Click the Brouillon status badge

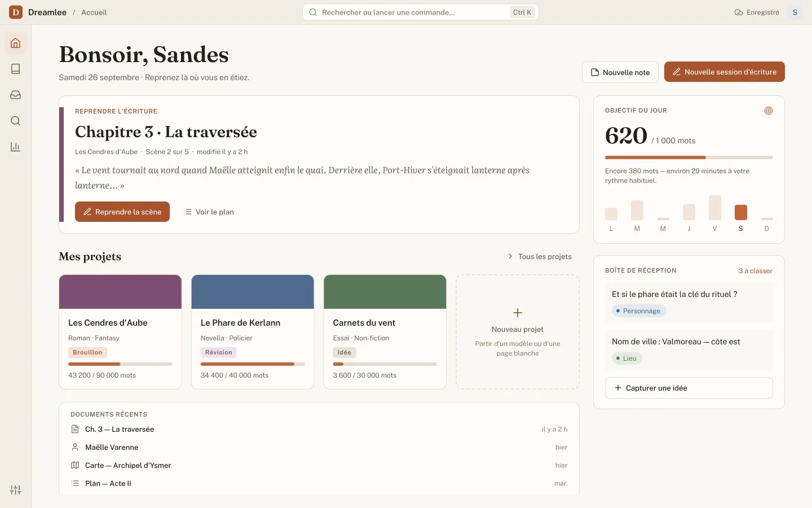[x=87, y=352]
